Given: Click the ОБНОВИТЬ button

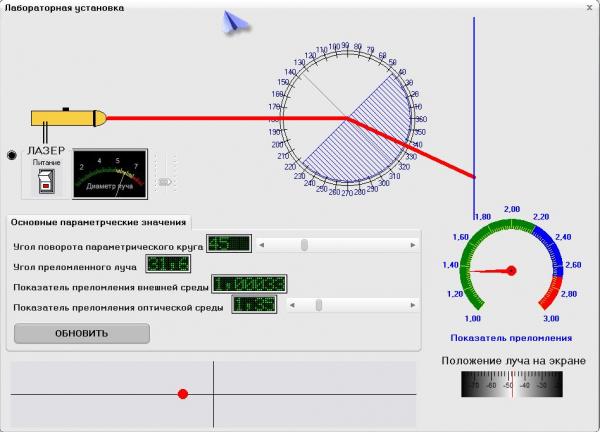Looking at the screenshot, I should click(82, 333).
